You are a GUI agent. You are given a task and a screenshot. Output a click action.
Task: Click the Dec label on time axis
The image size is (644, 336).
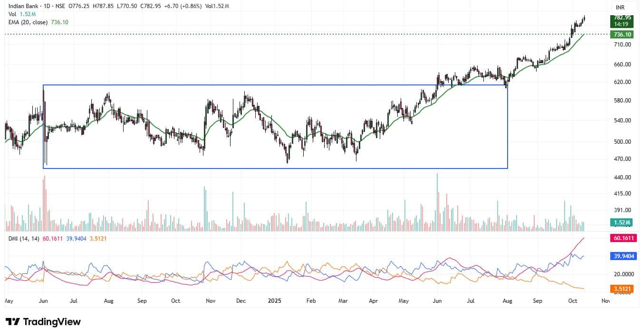point(240,300)
